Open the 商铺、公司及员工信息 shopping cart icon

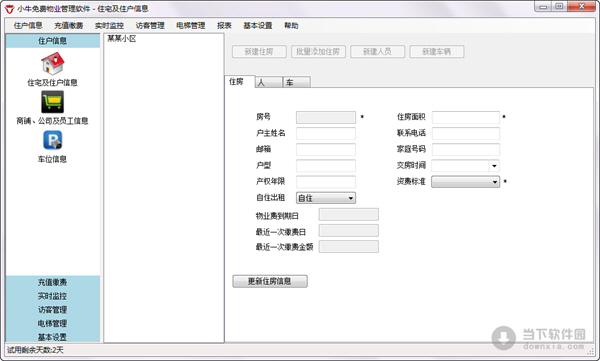(x=52, y=102)
